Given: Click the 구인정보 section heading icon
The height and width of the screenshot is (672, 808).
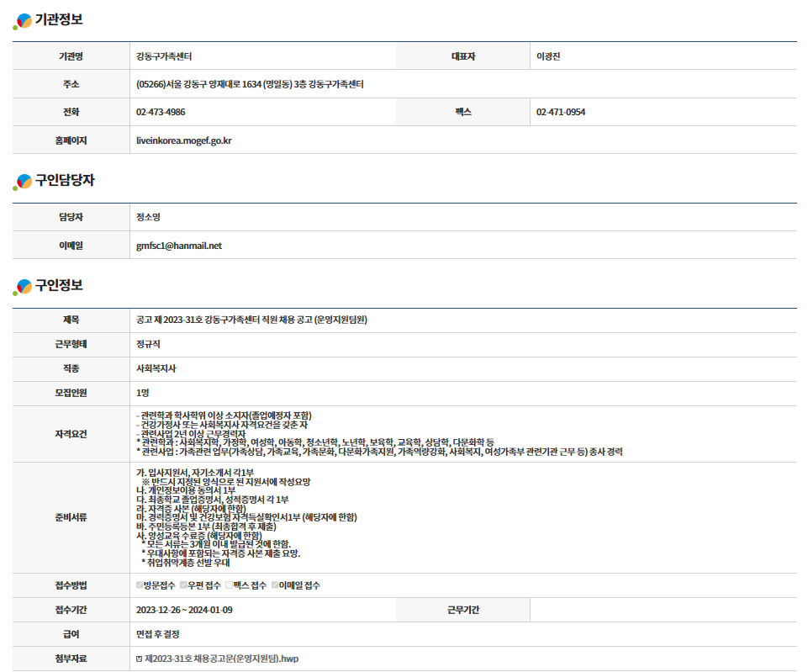Looking at the screenshot, I should pos(23,287).
